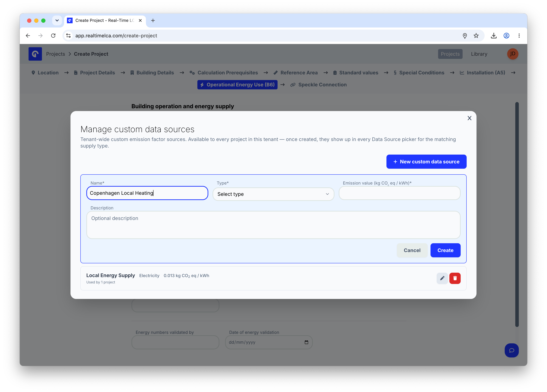Open the chat bubble widget
Viewport: 547px width, 392px height.
[512, 350]
